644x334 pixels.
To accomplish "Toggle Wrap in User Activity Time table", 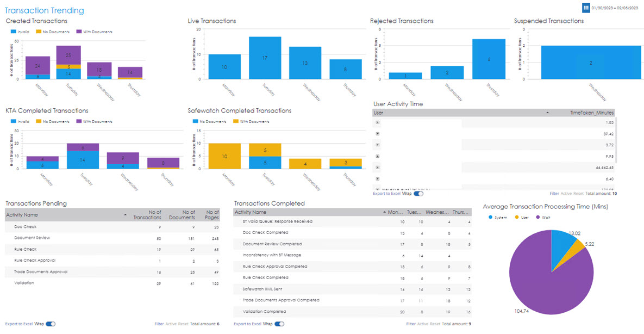I will tap(418, 193).
